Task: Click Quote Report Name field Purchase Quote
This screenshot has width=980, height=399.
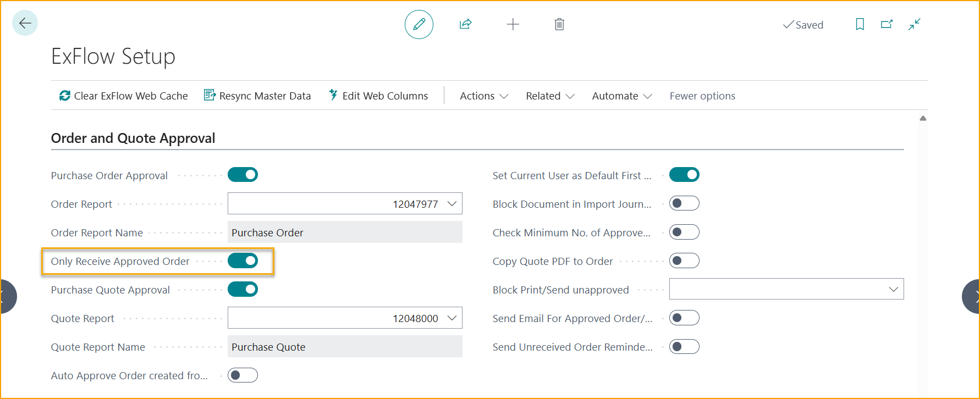Action: 345,346
